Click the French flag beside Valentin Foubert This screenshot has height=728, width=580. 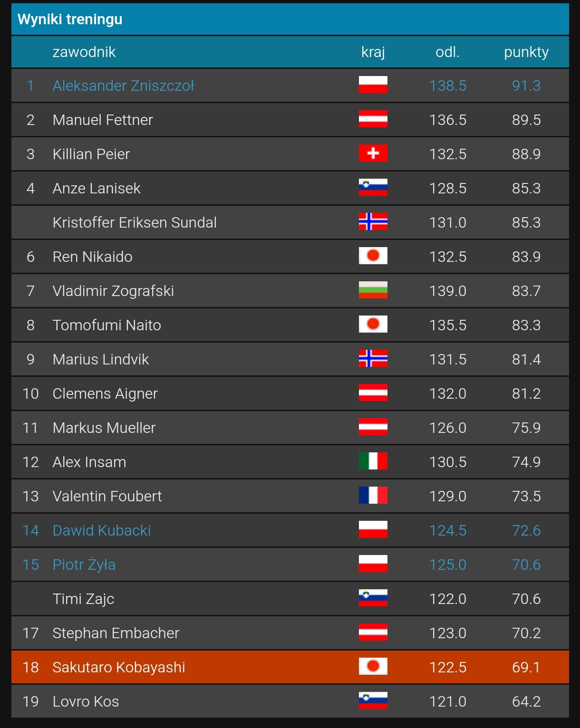tap(373, 496)
